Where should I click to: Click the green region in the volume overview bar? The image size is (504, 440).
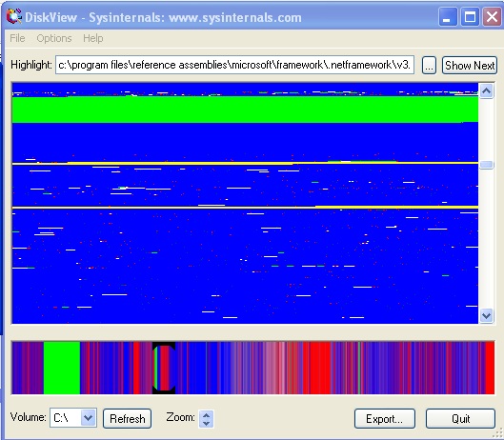(x=62, y=368)
